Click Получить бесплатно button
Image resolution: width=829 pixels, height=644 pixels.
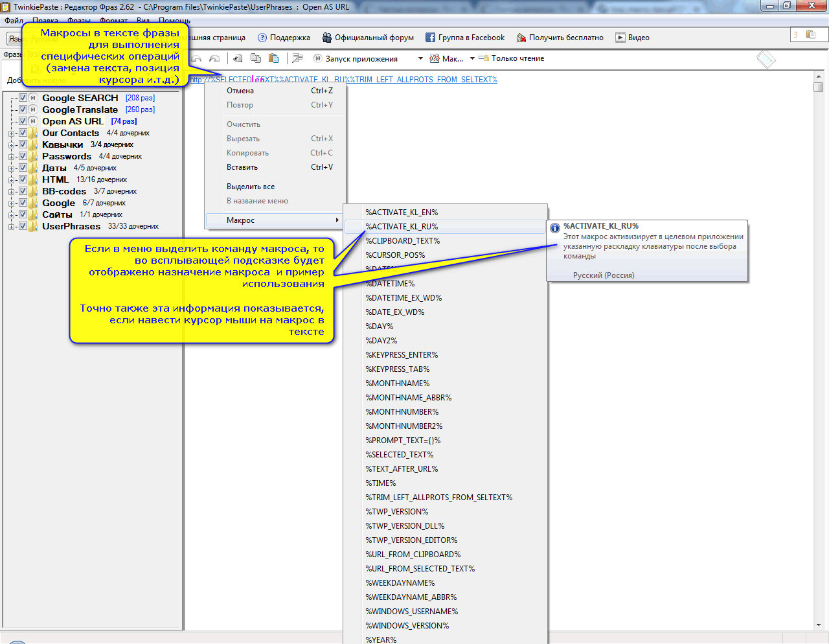(x=560, y=38)
